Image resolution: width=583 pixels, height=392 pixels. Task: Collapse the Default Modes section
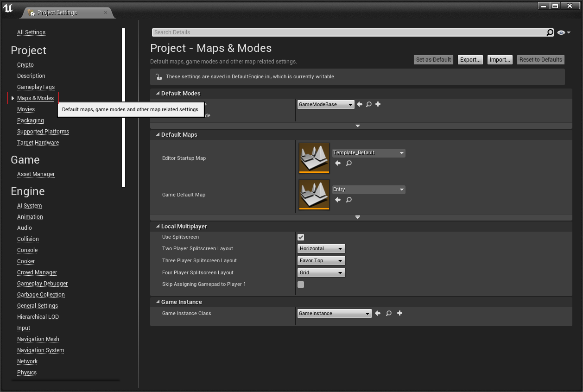(x=158, y=94)
